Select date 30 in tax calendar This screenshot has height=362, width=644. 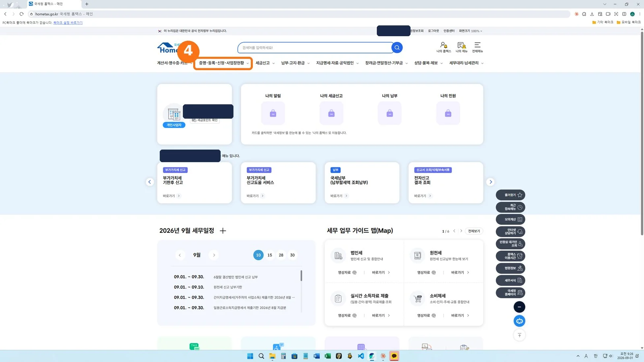tap(292, 255)
